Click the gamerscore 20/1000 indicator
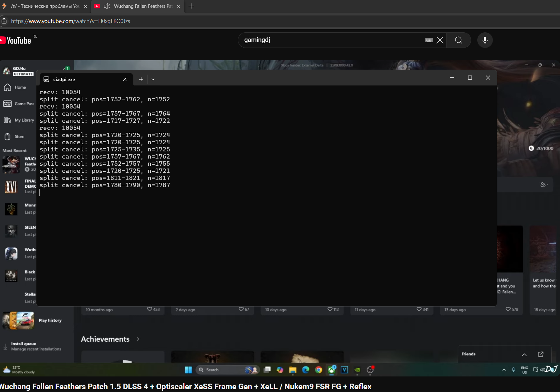The width and height of the screenshot is (560, 392). click(x=541, y=148)
